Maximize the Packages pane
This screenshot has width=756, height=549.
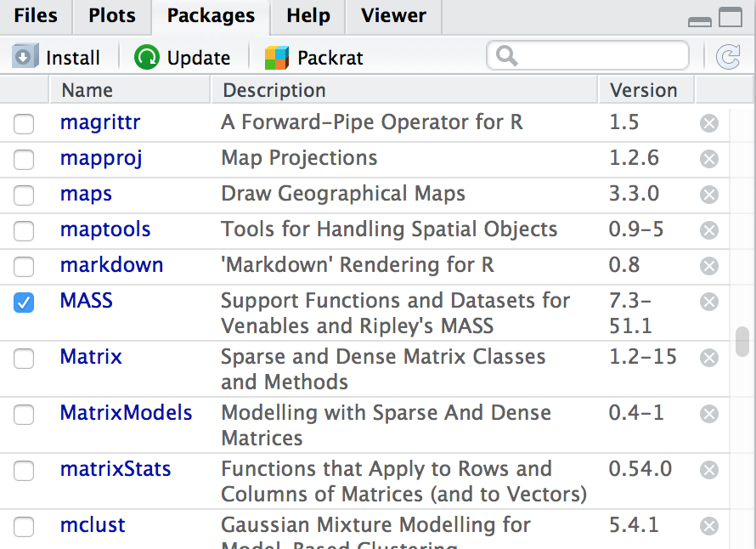click(x=731, y=18)
